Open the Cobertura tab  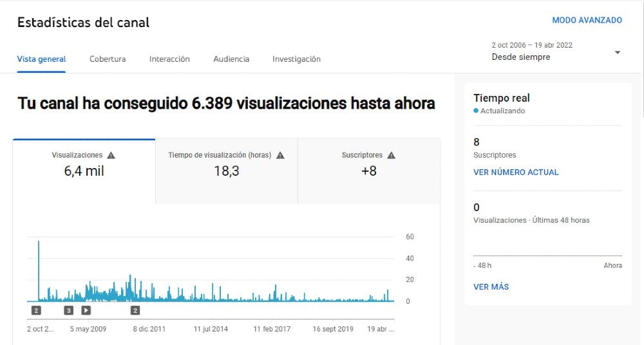[x=108, y=59]
